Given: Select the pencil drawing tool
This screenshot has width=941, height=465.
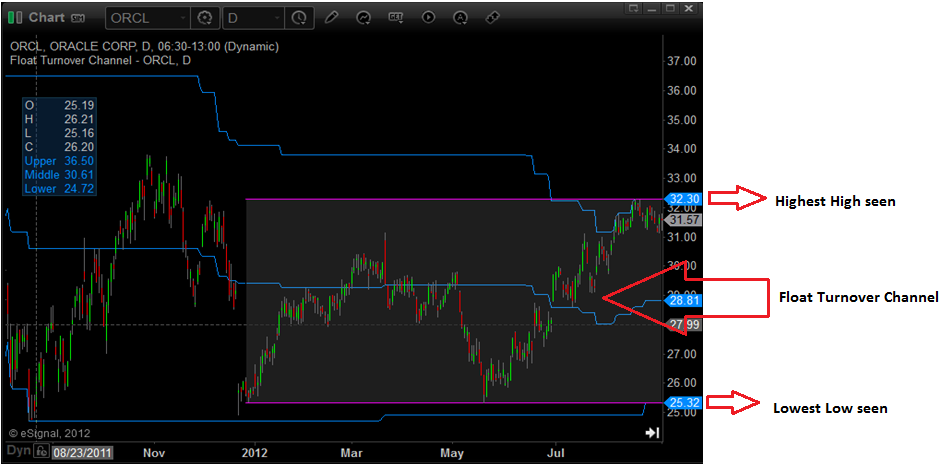Looking at the screenshot, I should point(331,18).
